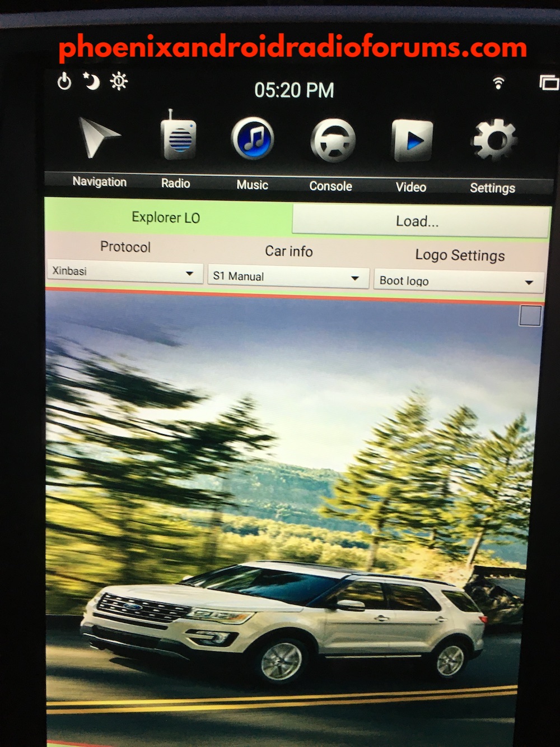The width and height of the screenshot is (560, 747).
Task: Open recent apps window icon
Action: coord(549,82)
